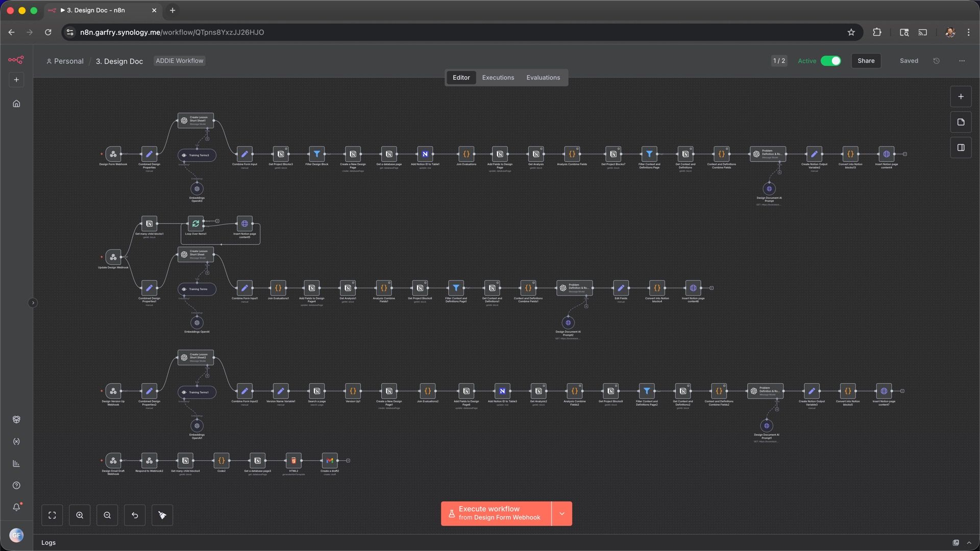
Task: Open the sticky note tool
Action: click(961, 122)
